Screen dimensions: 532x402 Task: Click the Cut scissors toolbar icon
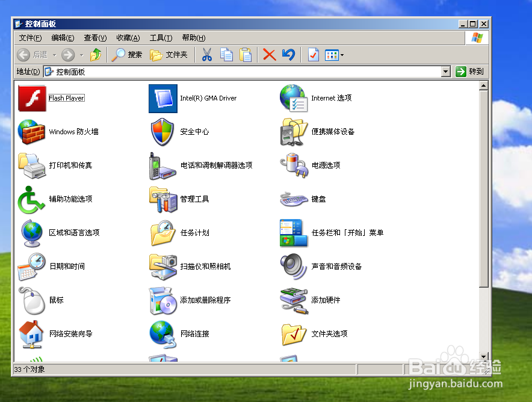tap(206, 55)
